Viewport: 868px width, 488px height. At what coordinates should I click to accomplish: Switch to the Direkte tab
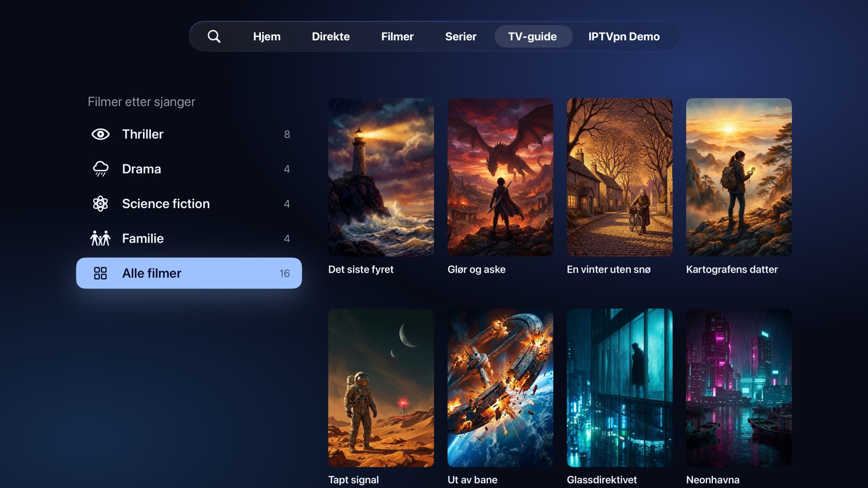[331, 36]
